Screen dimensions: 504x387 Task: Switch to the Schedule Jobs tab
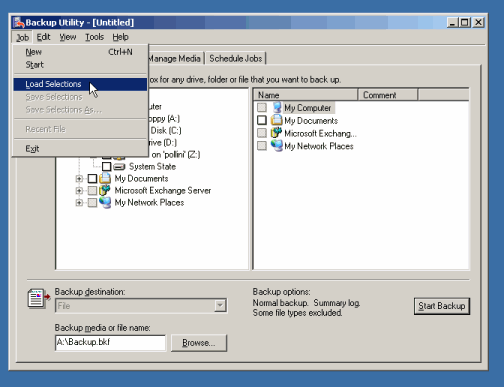(x=236, y=58)
